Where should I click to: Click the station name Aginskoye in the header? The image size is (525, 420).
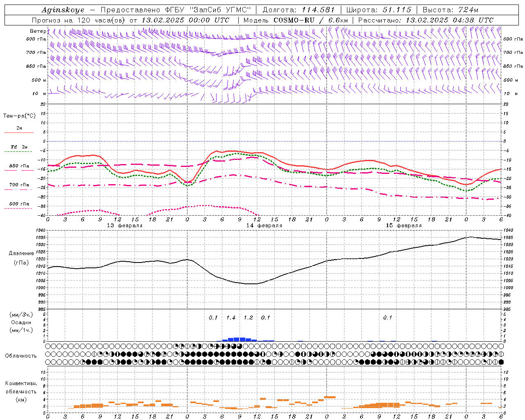pyautogui.click(x=63, y=10)
